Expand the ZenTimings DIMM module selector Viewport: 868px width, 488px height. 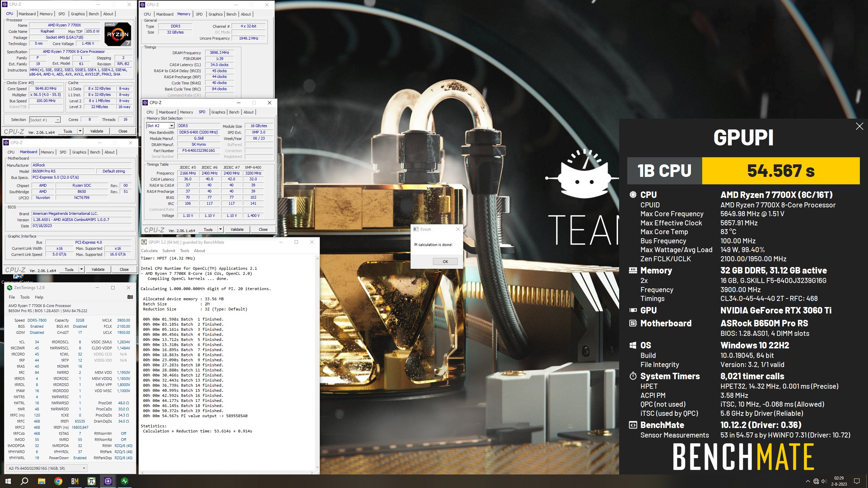(84, 468)
